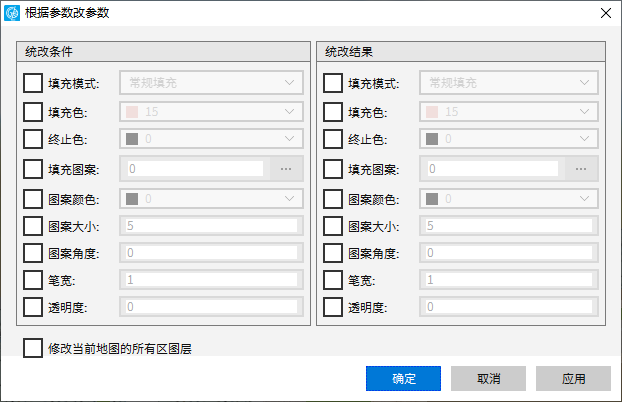
Task: Enable 笔宽 checkbox in 统改结果
Action: (x=333, y=280)
